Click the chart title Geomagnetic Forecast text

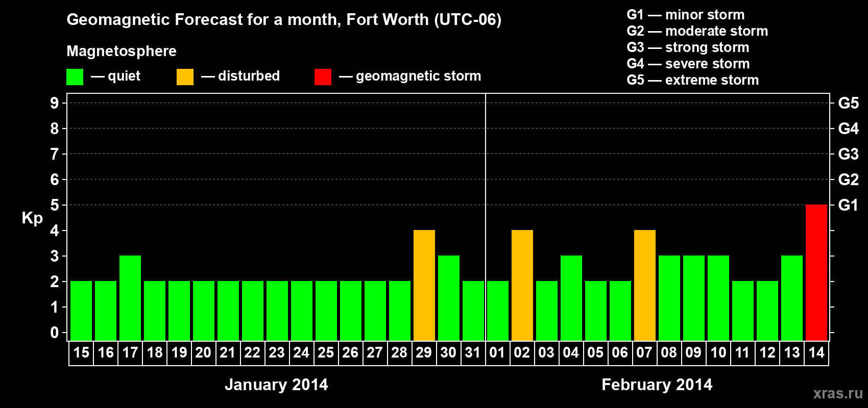[x=284, y=20]
